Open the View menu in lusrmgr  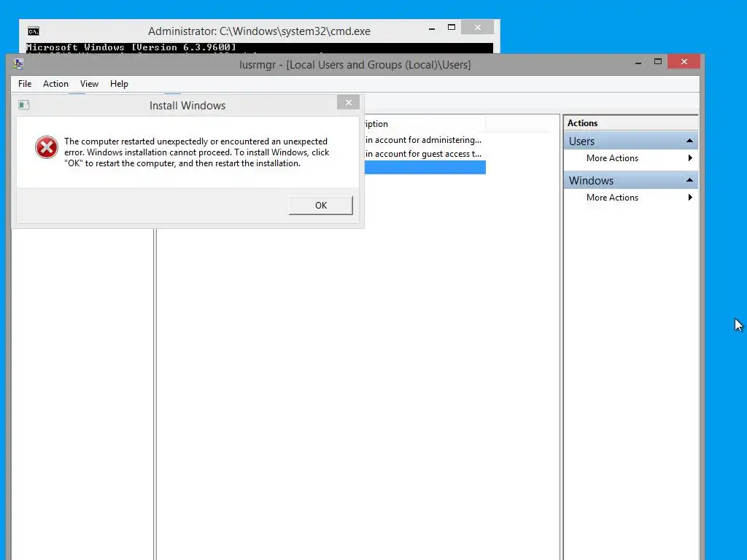89,84
